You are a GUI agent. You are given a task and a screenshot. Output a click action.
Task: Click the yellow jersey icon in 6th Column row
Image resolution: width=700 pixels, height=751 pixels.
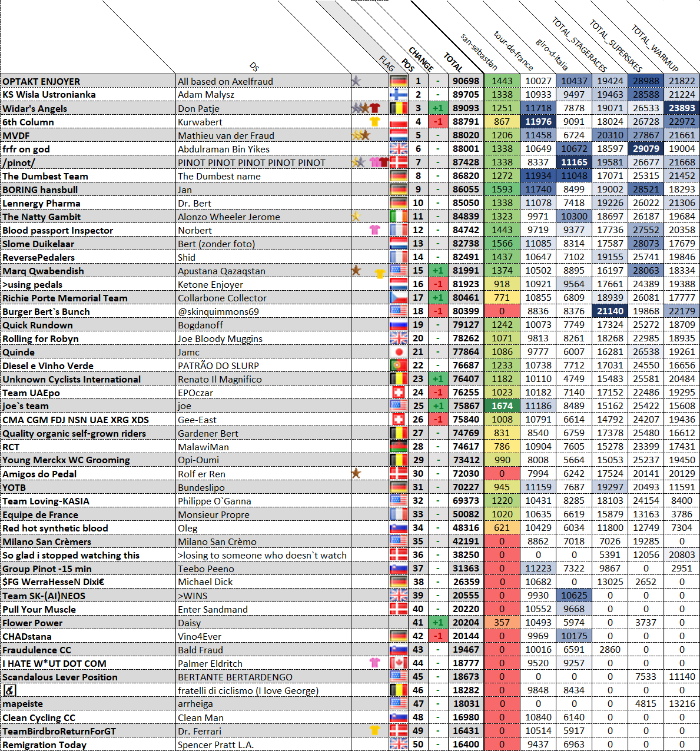pyautogui.click(x=374, y=121)
